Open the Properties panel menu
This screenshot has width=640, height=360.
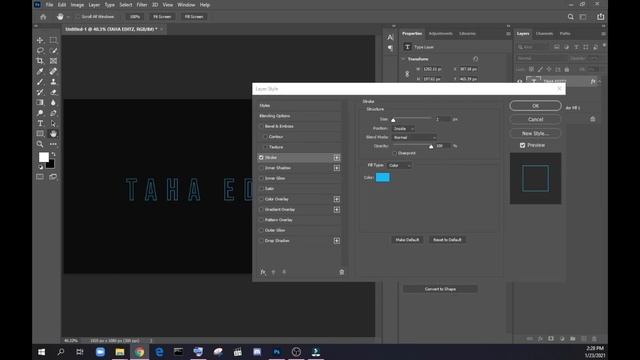click(x=508, y=34)
